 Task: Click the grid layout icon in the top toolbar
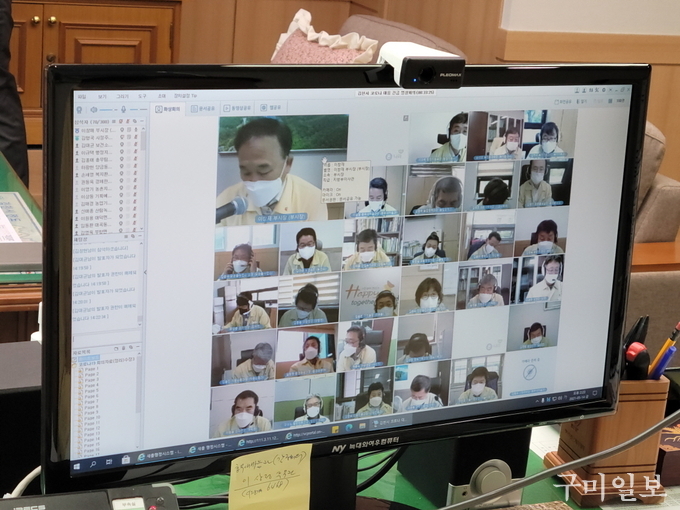coord(610,101)
